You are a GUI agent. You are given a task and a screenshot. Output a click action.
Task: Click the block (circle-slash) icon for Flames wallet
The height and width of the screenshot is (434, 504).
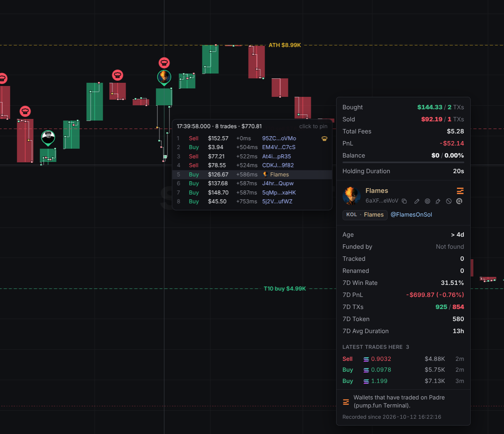click(449, 201)
